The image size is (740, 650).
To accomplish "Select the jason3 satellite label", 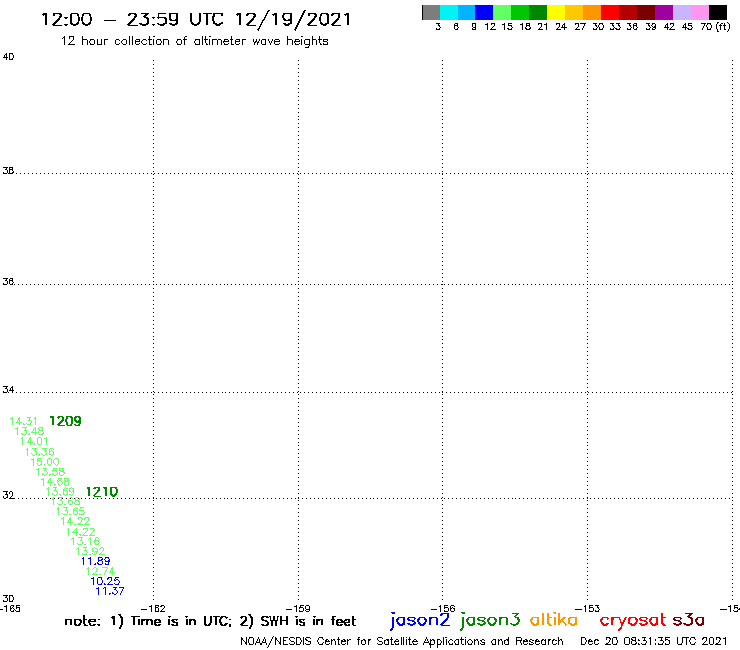I will pos(490,620).
